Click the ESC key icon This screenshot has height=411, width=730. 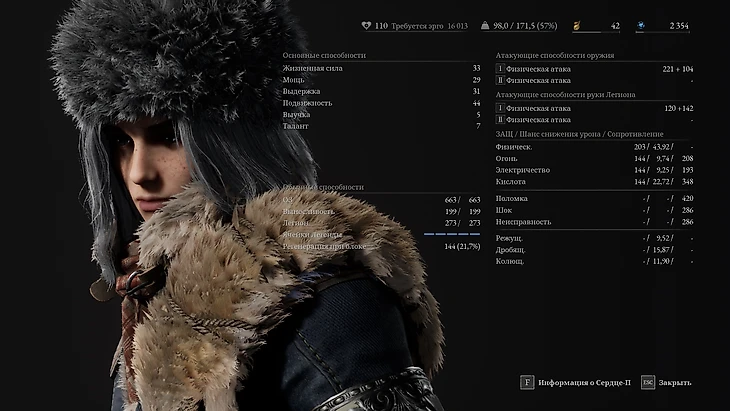point(648,383)
